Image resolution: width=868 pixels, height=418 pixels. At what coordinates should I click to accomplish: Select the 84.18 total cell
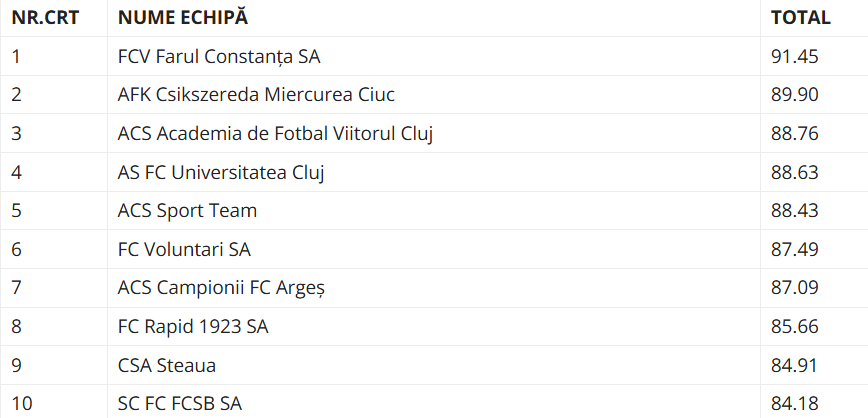coord(795,404)
